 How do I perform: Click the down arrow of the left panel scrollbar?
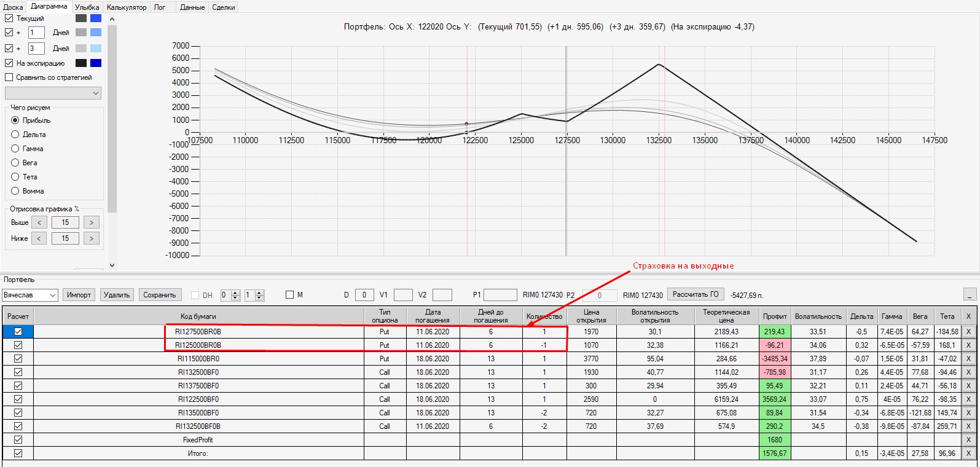pos(112,265)
